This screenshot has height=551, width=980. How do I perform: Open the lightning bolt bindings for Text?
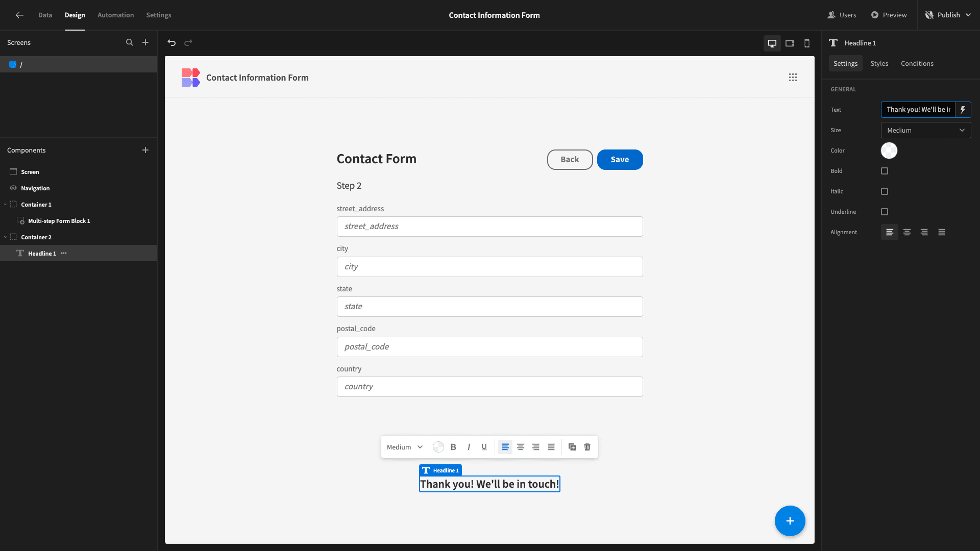coord(963,110)
